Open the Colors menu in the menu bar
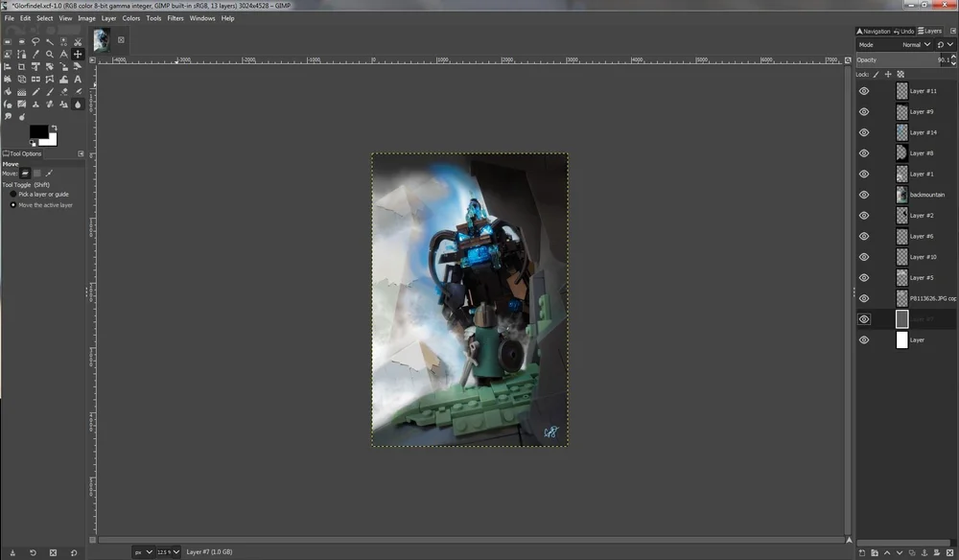 131,17
